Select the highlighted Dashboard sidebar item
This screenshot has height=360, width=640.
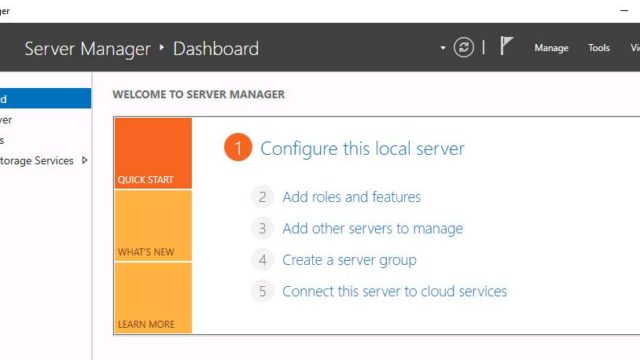45,98
